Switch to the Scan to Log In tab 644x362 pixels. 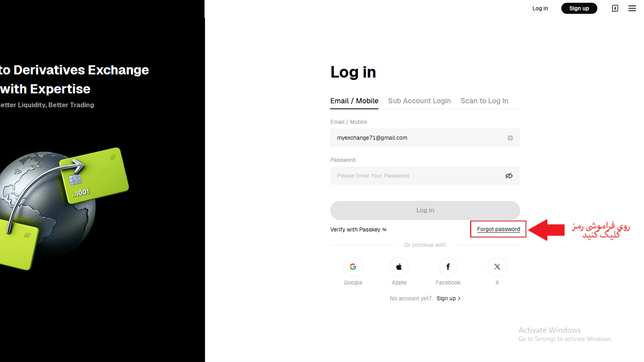coord(484,101)
